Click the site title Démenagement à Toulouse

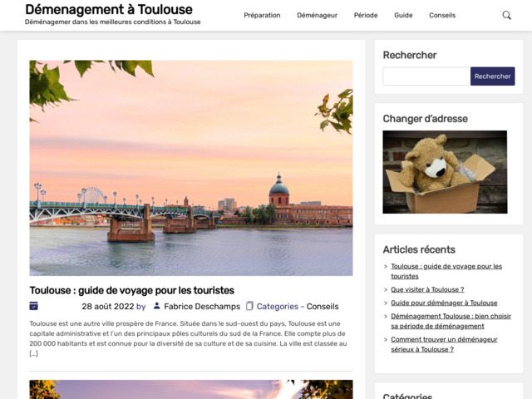tap(109, 9)
